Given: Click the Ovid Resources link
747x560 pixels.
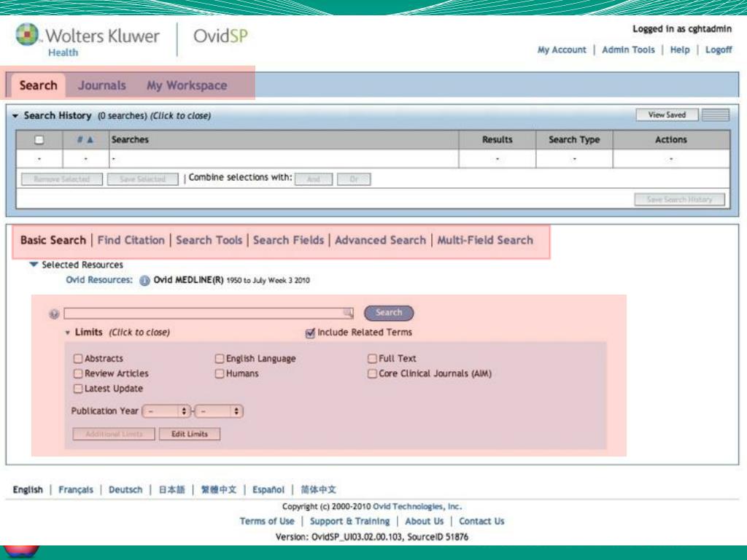Looking at the screenshot, I should [x=99, y=280].
